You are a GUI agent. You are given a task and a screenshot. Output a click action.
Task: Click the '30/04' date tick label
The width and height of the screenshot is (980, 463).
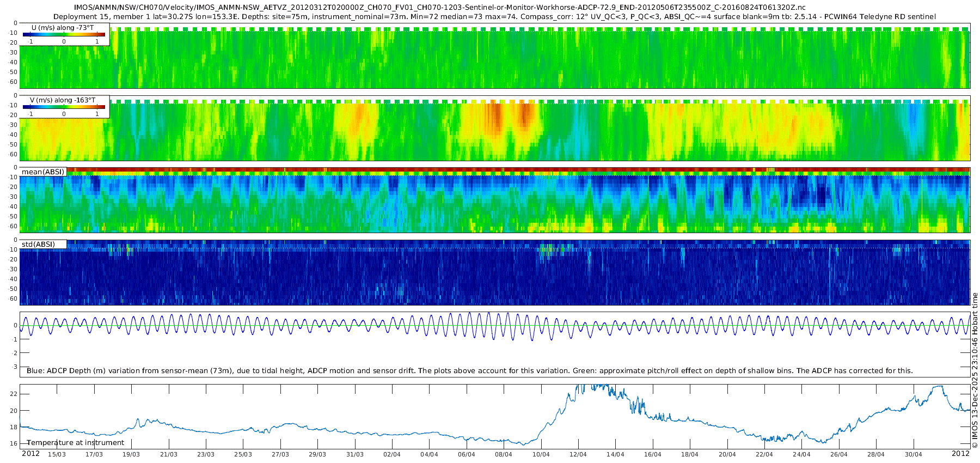click(914, 454)
